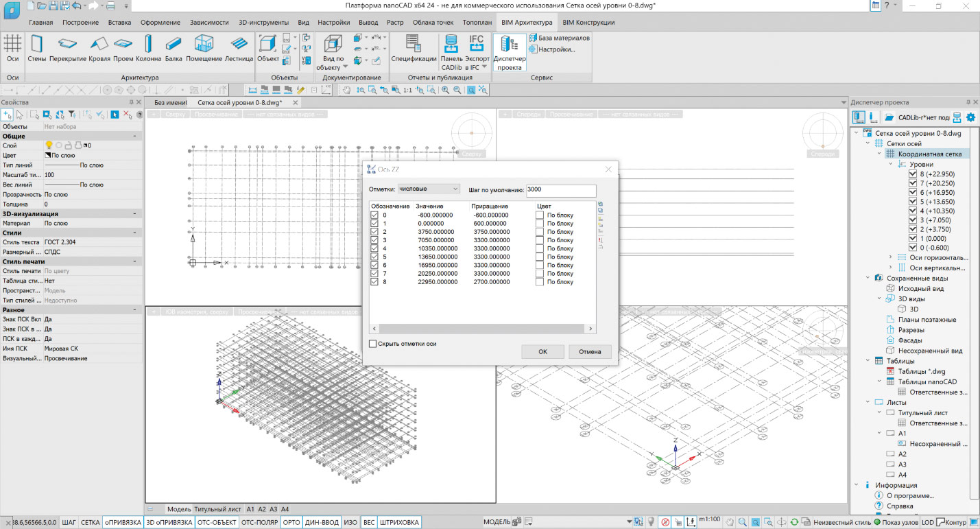Select the Проем opening tool
The width and height of the screenshot is (980, 529).
[123, 49]
